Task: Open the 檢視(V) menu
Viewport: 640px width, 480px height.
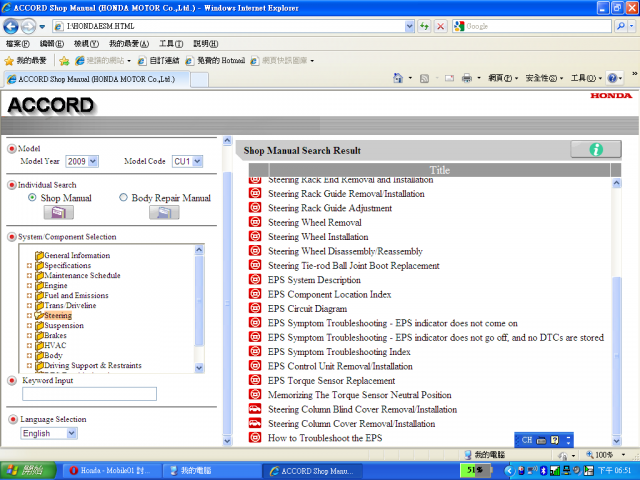Action: point(86,44)
